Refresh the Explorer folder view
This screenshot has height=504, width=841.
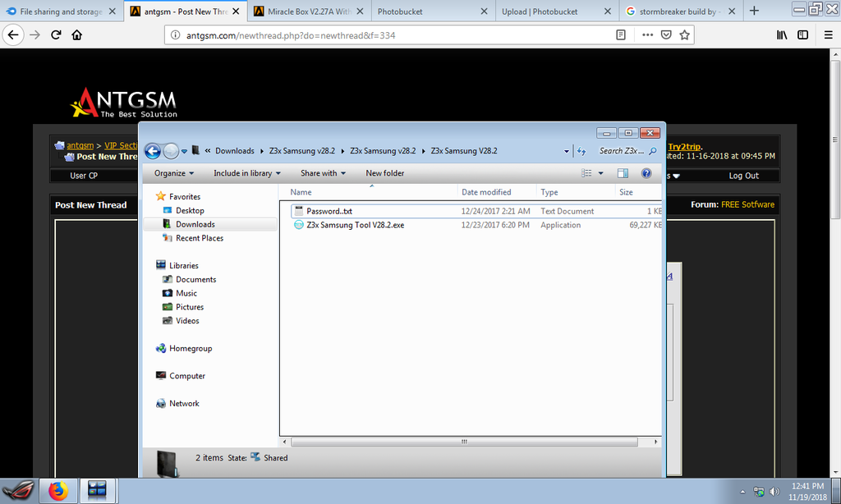[581, 151]
